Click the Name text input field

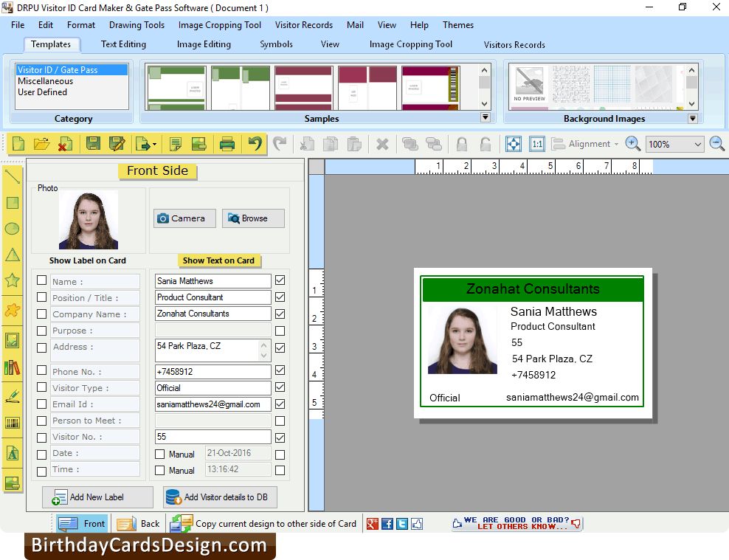pyautogui.click(x=213, y=281)
